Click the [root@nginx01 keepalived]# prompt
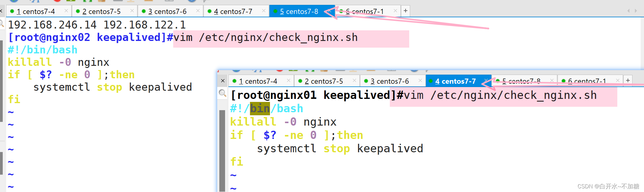Image resolution: width=644 pixels, height=192 pixels. tap(317, 95)
